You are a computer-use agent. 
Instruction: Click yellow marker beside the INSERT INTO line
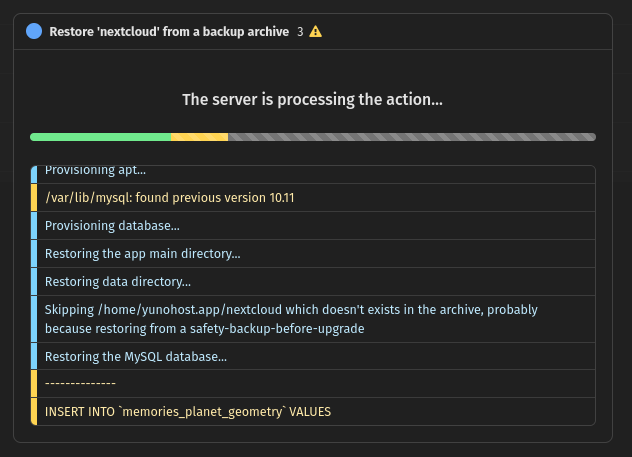point(34,411)
